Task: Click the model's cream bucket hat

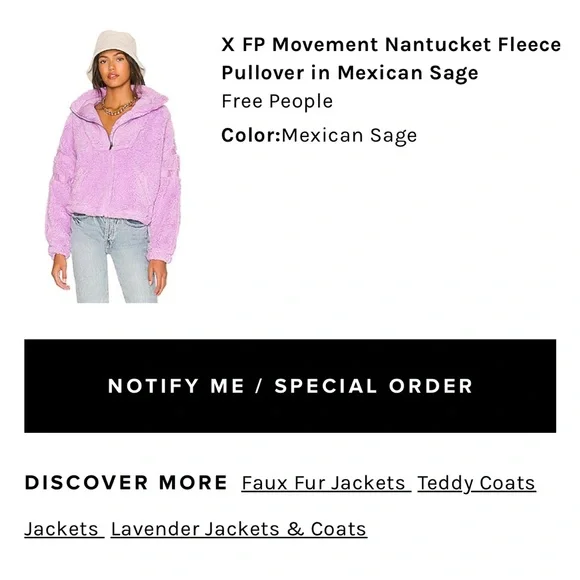Action: tap(116, 50)
